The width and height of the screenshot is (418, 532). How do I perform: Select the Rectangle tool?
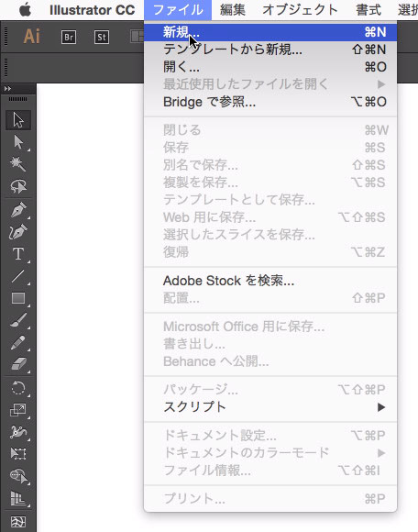click(18, 298)
